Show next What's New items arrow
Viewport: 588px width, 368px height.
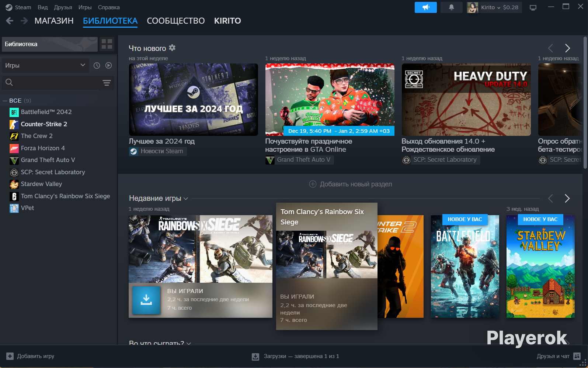pyautogui.click(x=568, y=48)
